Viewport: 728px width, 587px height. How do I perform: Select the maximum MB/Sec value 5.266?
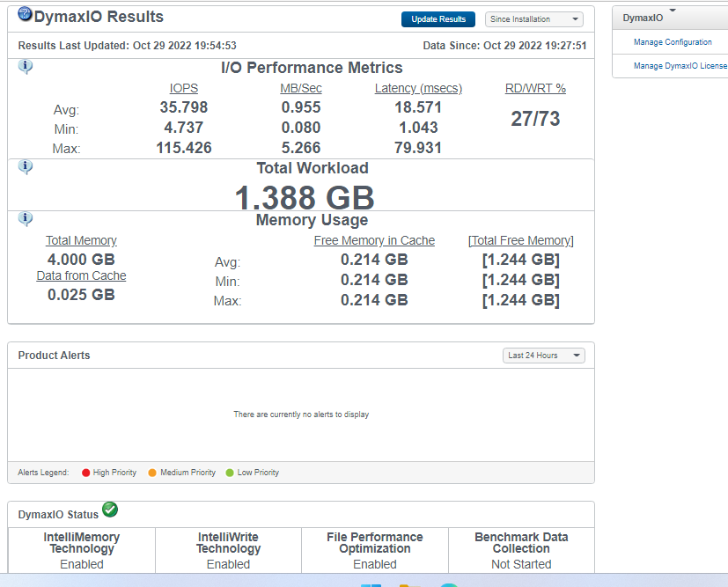point(301,148)
